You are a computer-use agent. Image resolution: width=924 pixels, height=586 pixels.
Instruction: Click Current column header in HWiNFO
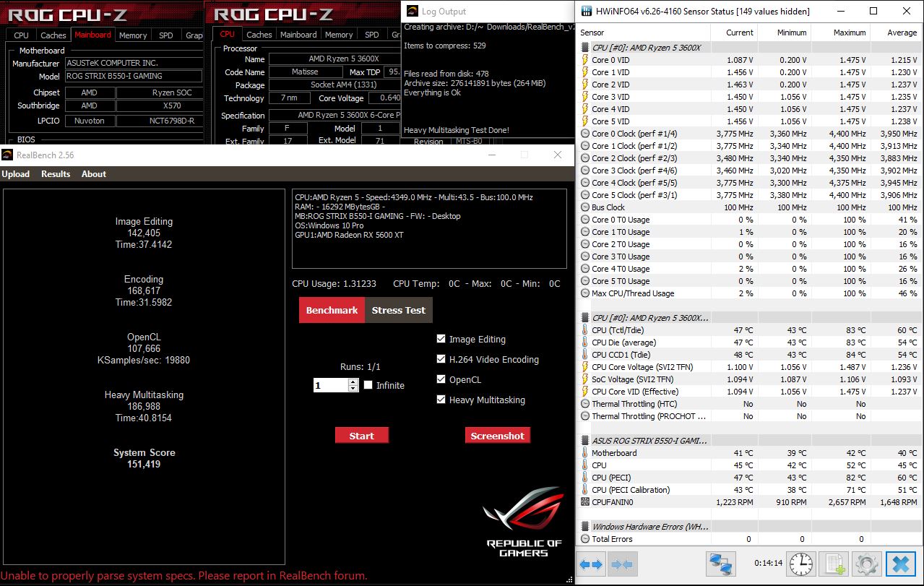pyautogui.click(x=735, y=33)
